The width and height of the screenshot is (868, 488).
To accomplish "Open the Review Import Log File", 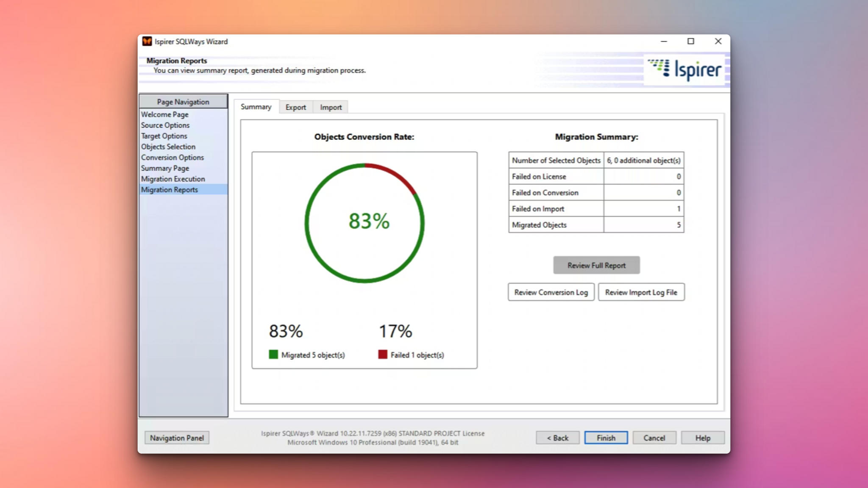I will (x=641, y=292).
